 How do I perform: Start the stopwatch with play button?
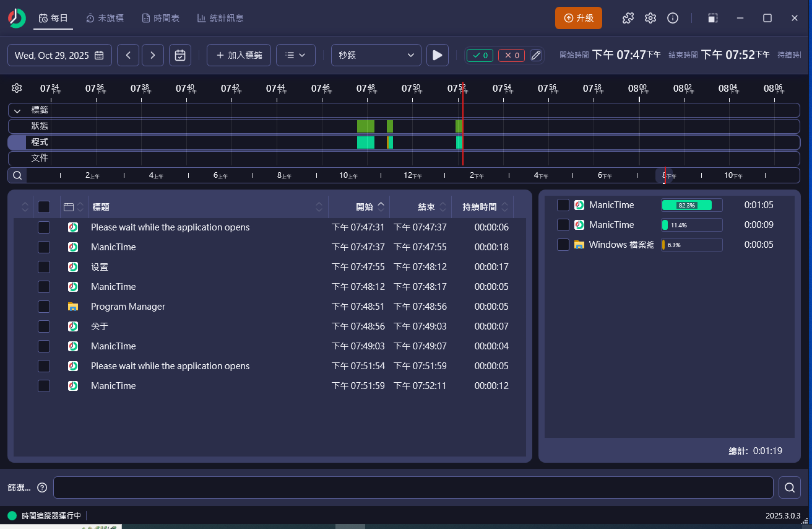[437, 55]
